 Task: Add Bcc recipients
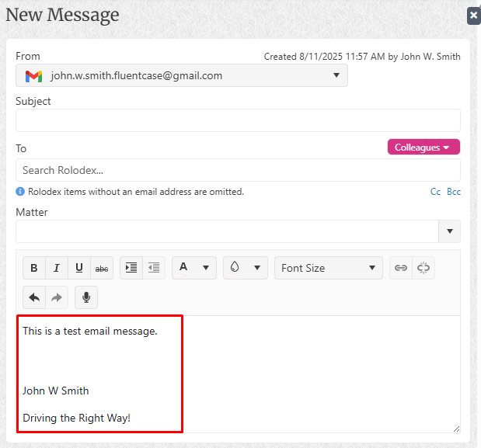click(454, 192)
